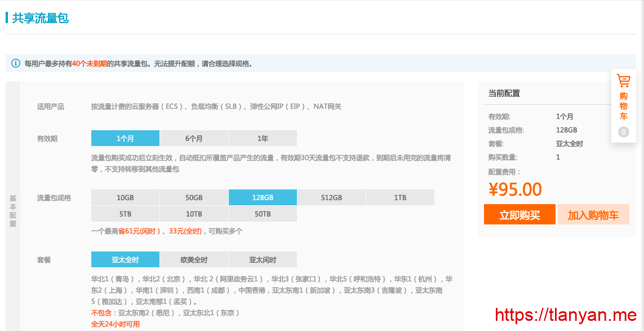This screenshot has width=644, height=331.
Task: Choose the 128GB traffic package
Action: click(263, 197)
